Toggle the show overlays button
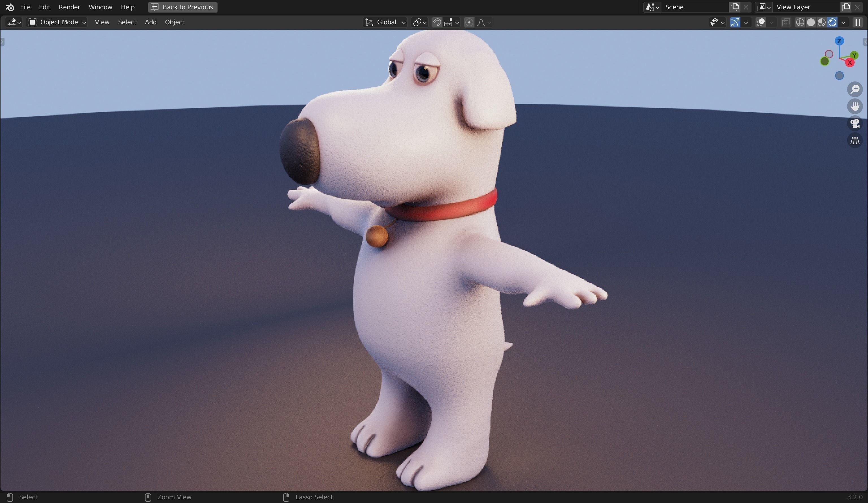 pyautogui.click(x=761, y=22)
